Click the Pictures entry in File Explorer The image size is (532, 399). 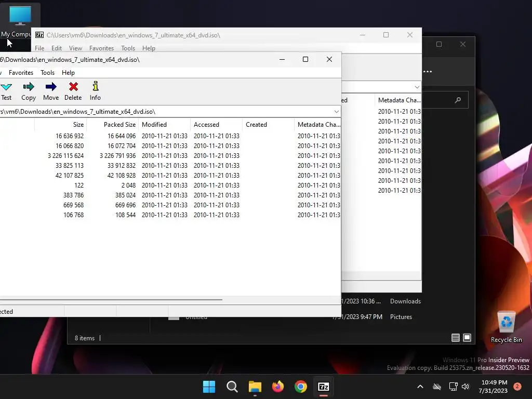pos(401,317)
